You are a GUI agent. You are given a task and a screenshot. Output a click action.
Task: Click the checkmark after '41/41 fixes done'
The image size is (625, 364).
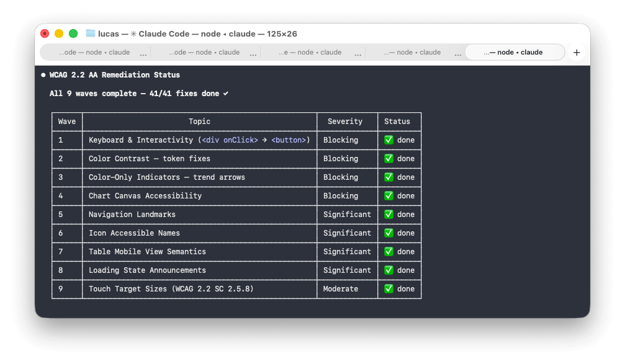pos(225,94)
